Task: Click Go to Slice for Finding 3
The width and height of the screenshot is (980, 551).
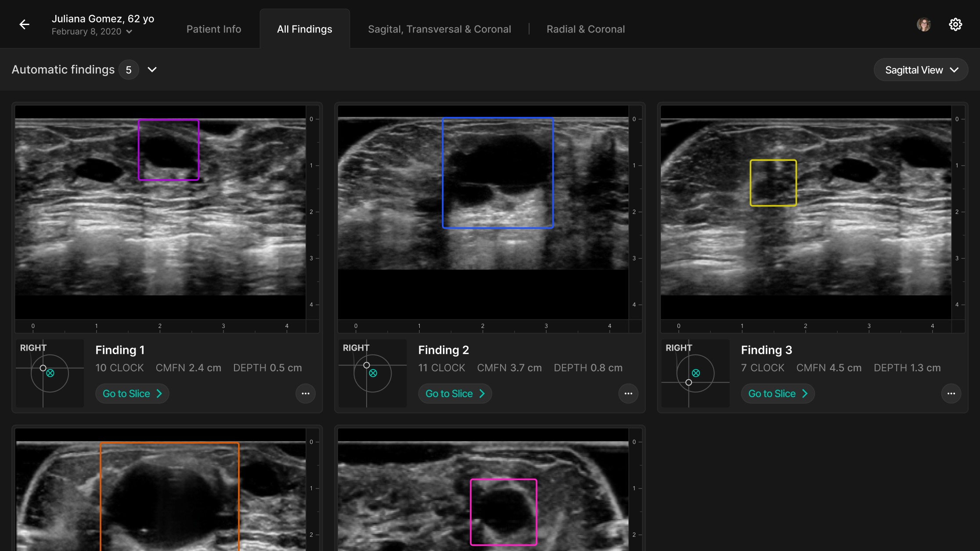Action: pyautogui.click(x=778, y=394)
